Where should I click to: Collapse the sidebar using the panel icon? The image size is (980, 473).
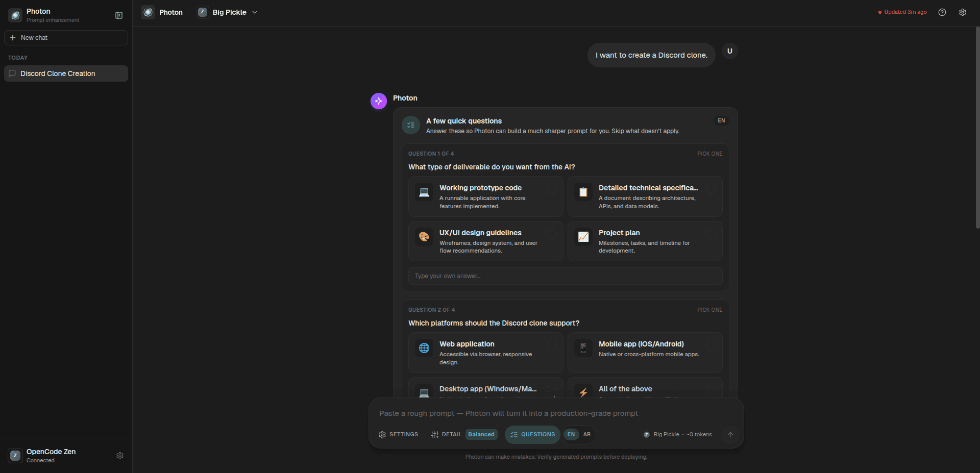tap(119, 15)
